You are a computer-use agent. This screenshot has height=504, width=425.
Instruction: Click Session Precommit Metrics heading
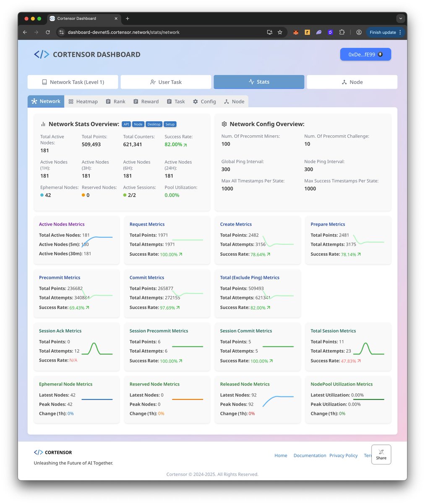pos(159,331)
